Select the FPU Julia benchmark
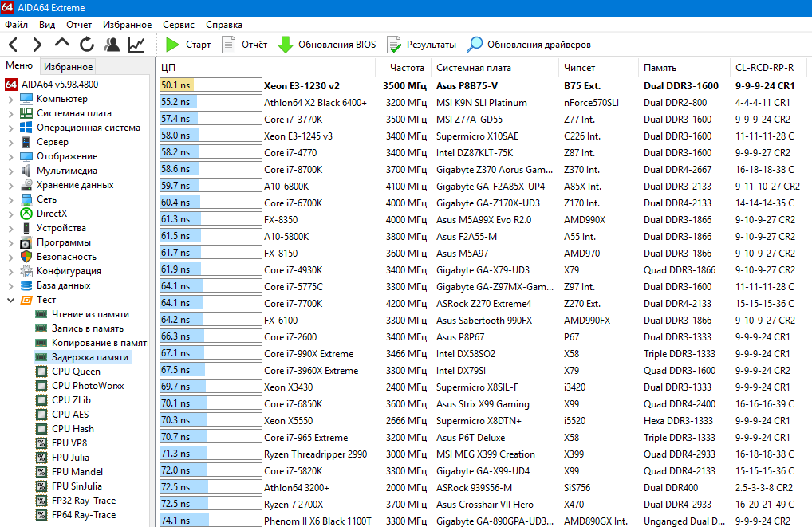Screen dimensions: 812x527 point(62,458)
